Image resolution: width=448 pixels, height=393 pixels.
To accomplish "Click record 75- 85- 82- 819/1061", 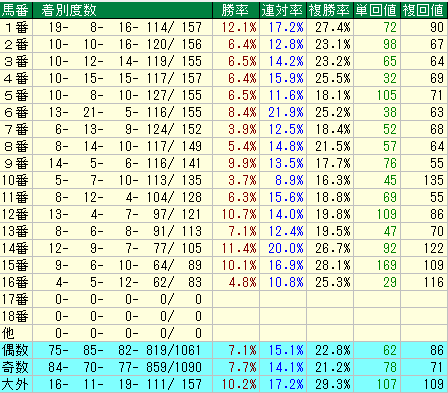I will [x=125, y=350].
